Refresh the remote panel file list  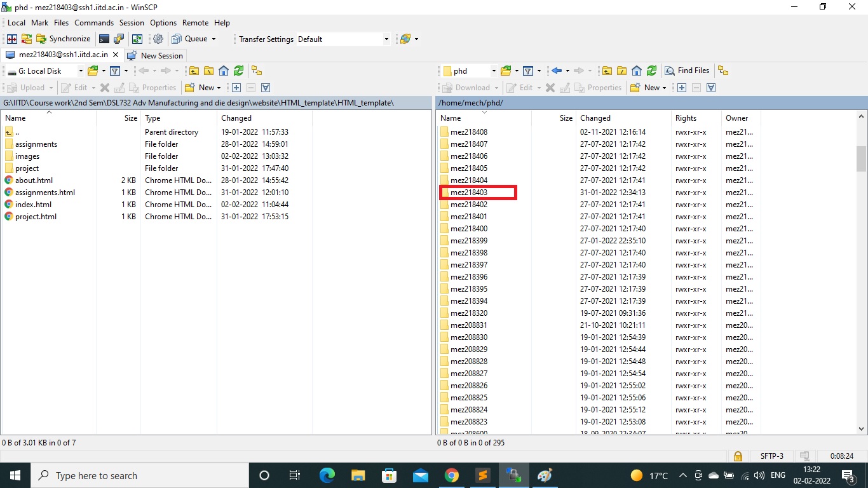tap(651, 71)
